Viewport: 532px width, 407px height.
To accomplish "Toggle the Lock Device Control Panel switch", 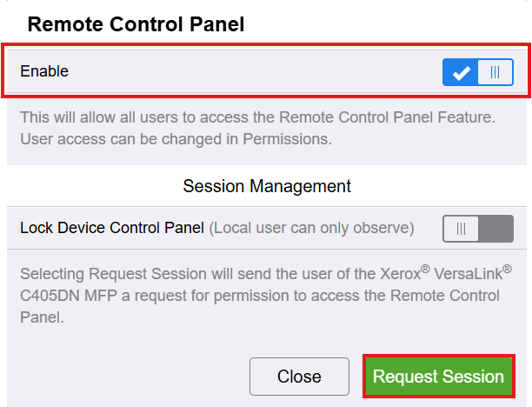I will click(x=477, y=229).
